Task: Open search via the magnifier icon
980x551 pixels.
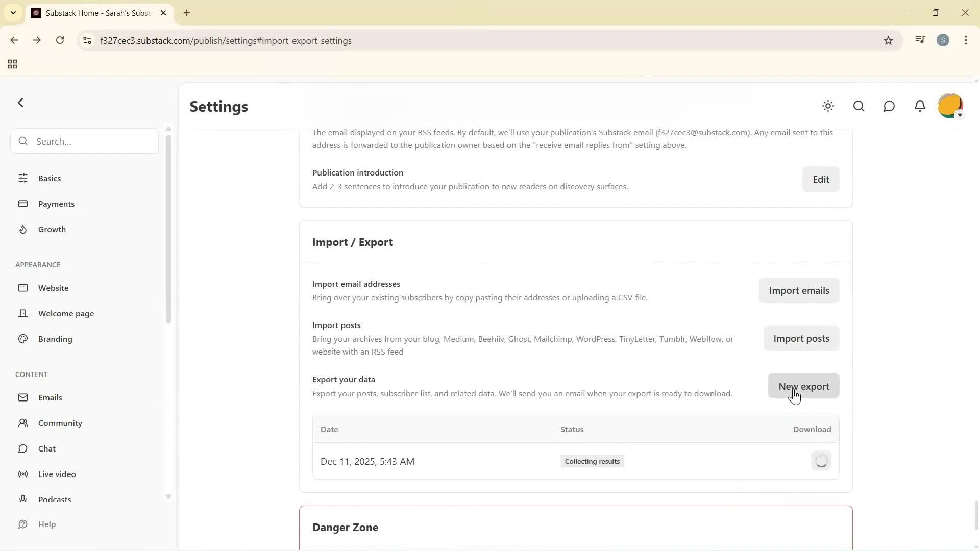Action: (859, 106)
